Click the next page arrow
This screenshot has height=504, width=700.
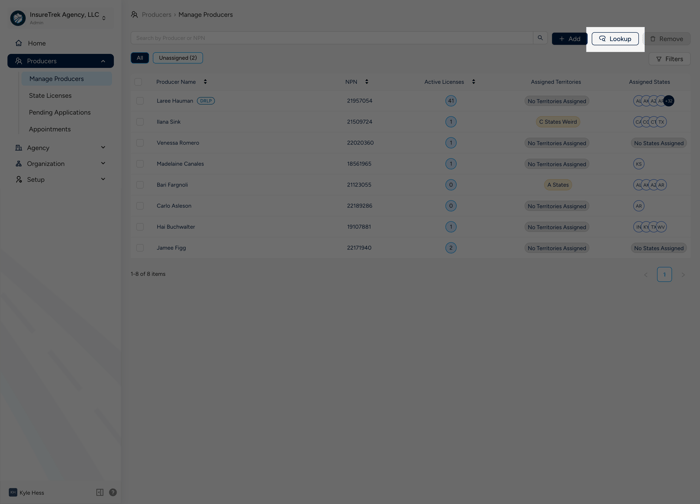[683, 275]
